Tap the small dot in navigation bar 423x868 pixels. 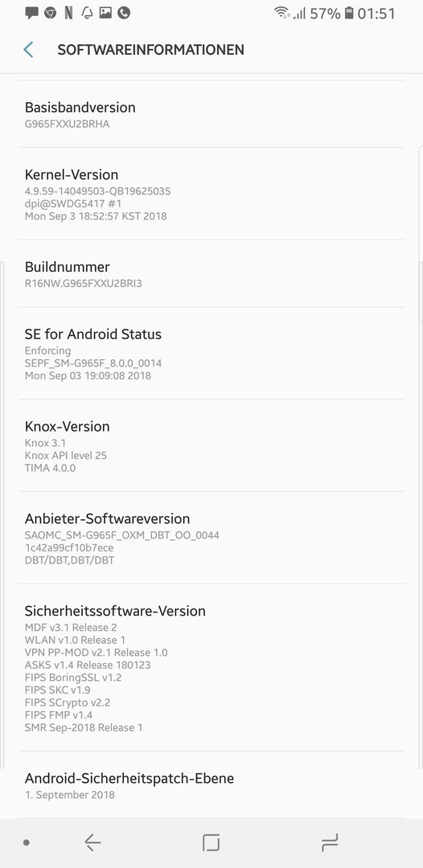27,842
